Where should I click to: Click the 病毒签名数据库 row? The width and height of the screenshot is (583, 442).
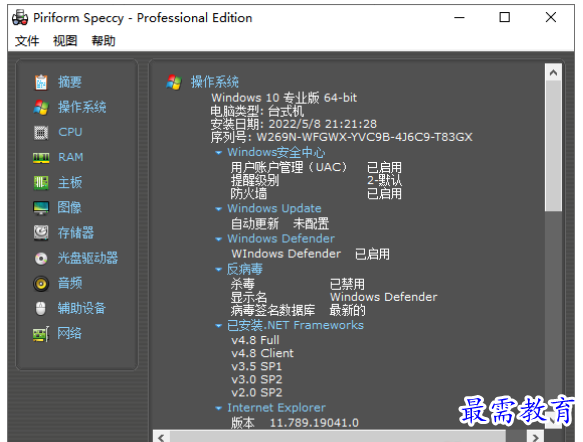tap(298, 310)
